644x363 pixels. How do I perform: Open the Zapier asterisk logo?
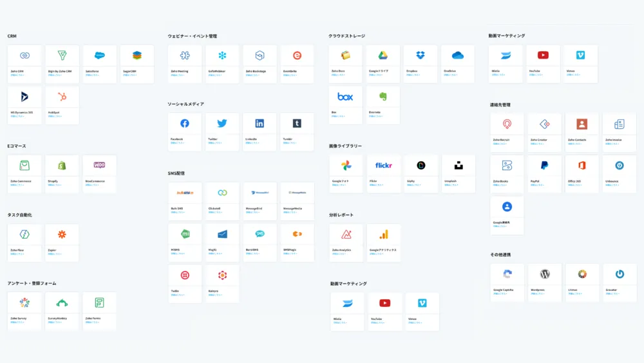point(62,234)
